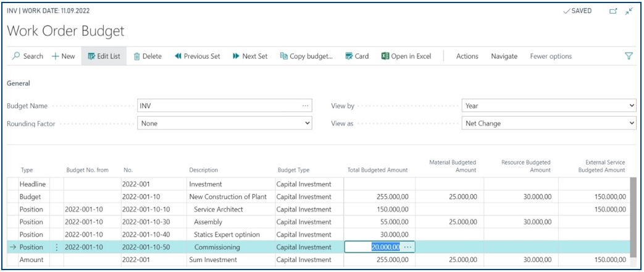Click the Description column header
The height and width of the screenshot is (272, 644).
click(x=203, y=170)
